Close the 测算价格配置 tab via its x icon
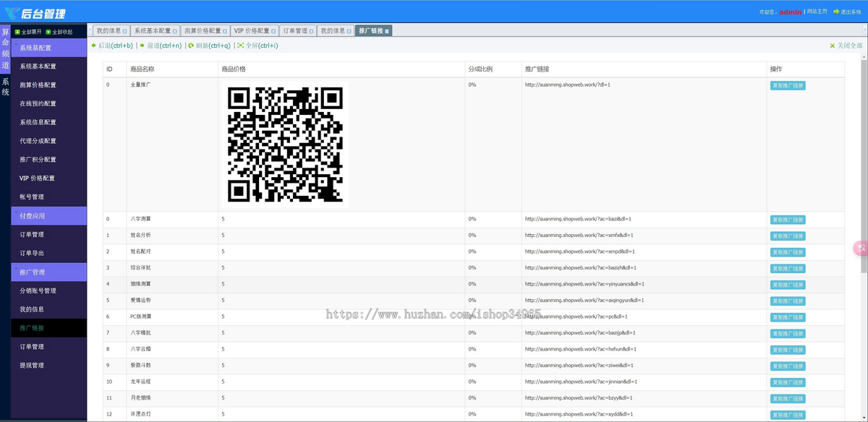The image size is (868, 422). 224,31
